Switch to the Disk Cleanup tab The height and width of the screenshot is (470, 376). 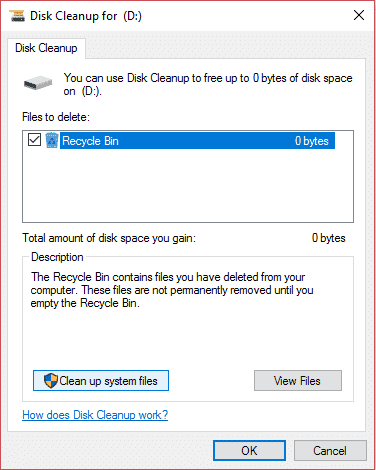46,48
